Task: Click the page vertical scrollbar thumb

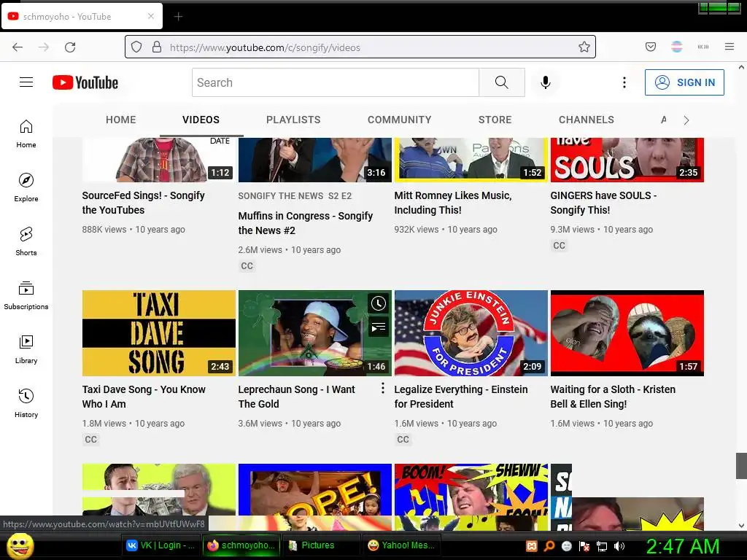Action: pyautogui.click(x=741, y=465)
